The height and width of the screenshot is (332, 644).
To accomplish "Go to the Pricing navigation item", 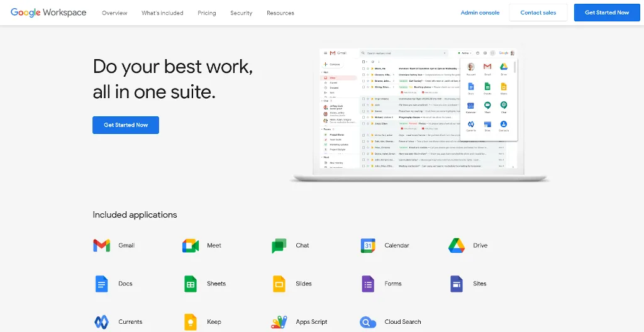I will [x=206, y=13].
